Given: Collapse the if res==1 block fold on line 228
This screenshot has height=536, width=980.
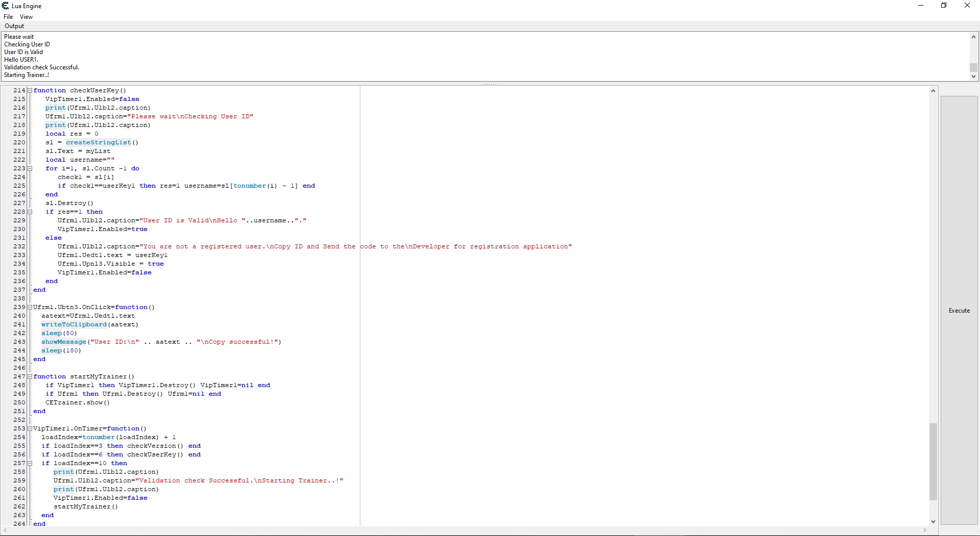Looking at the screenshot, I should point(30,212).
